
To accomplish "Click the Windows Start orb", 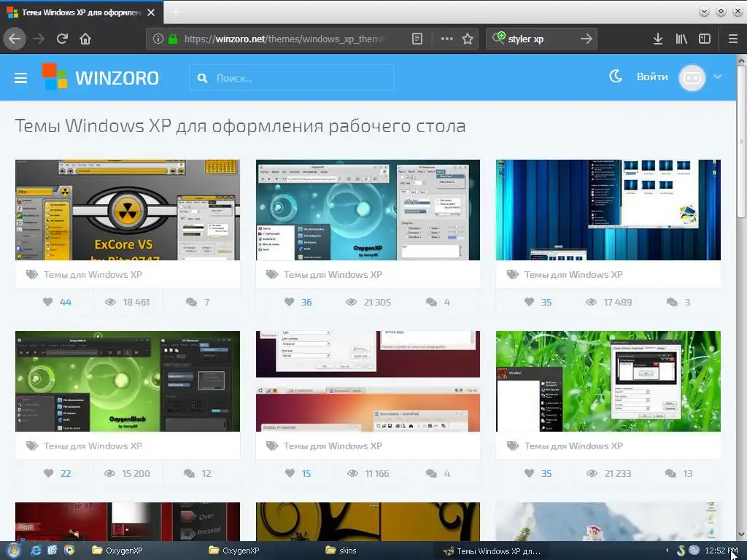I will (x=13, y=551).
